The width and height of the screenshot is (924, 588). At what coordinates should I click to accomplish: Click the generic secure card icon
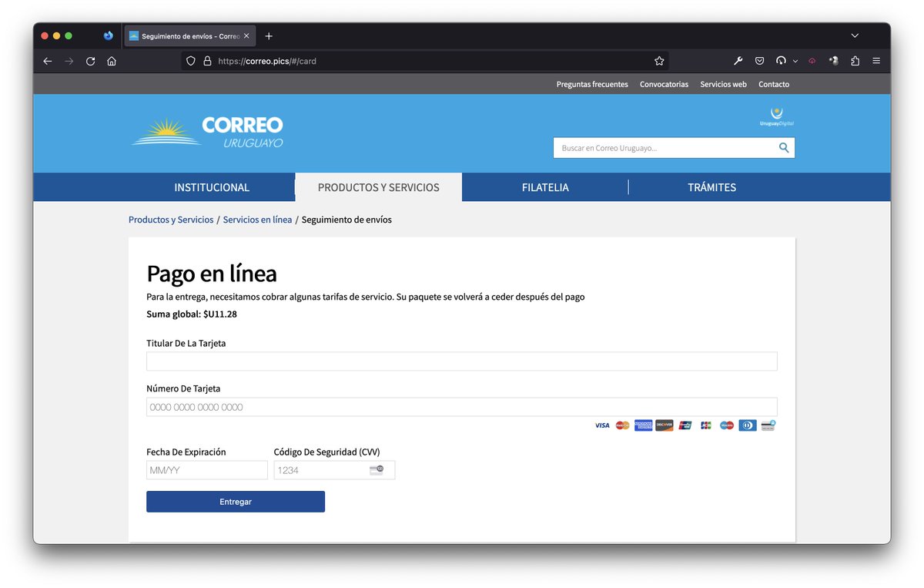[x=768, y=425]
